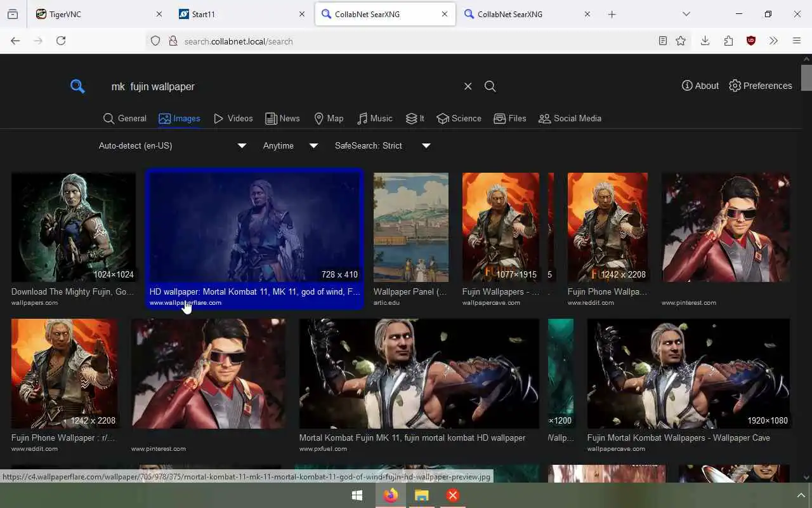
Task: Click the uBlock Origin extension icon
Action: pyautogui.click(x=751, y=41)
